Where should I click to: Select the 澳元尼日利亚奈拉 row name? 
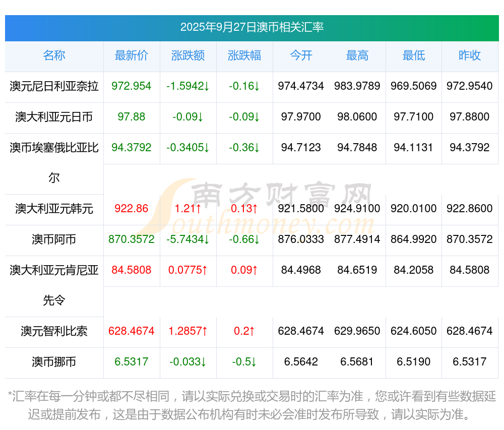tap(54, 86)
